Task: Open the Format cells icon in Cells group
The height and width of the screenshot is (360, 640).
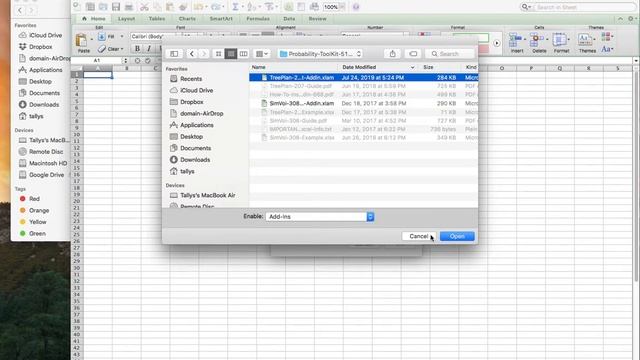Action: click(x=560, y=40)
